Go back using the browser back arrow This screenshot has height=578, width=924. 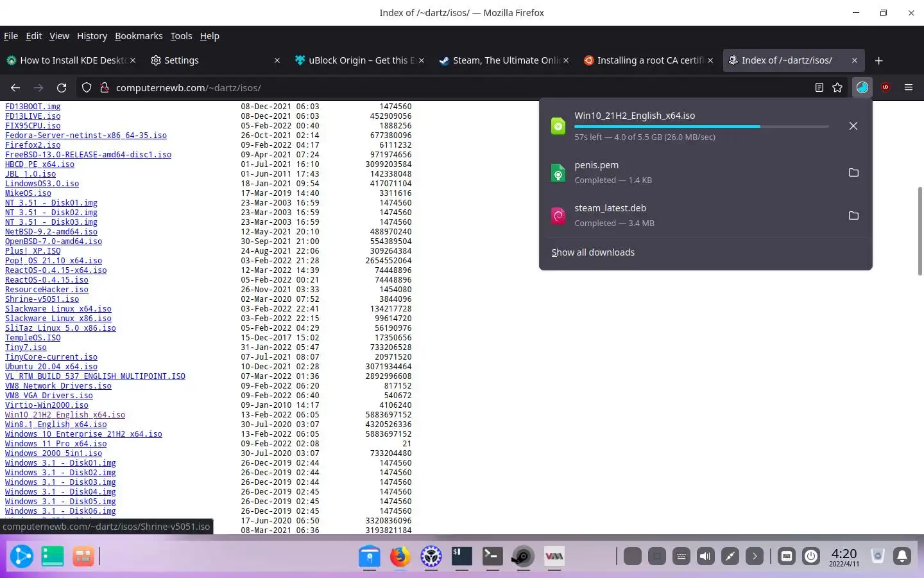click(x=15, y=87)
